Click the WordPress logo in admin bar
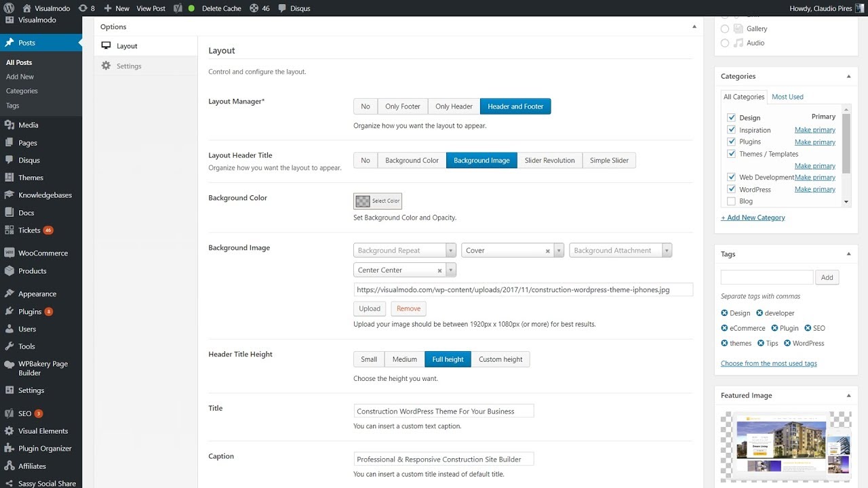The image size is (868, 488). tap(8, 8)
